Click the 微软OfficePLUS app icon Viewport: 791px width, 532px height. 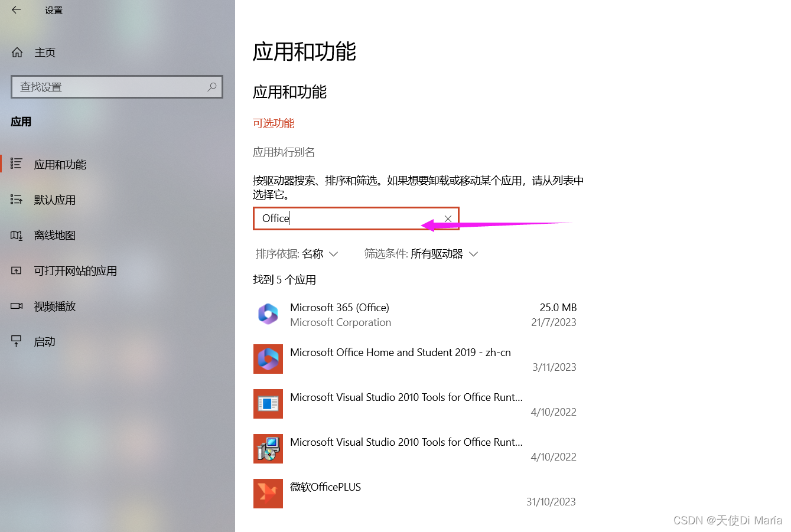[x=268, y=494]
